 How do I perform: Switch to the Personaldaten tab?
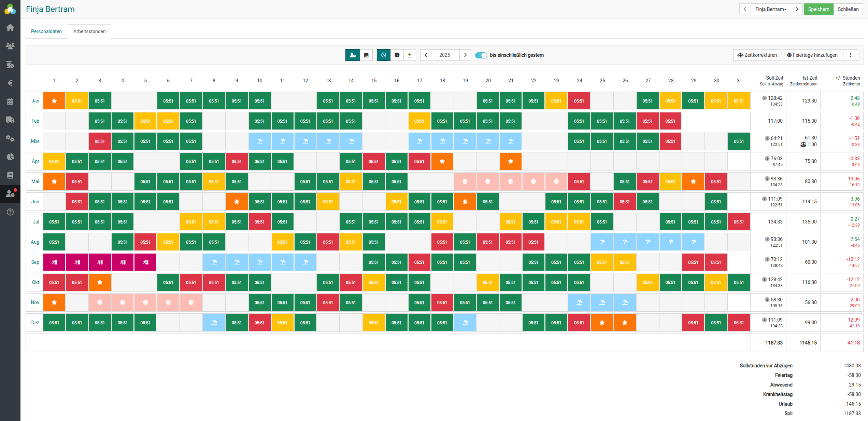coord(46,31)
